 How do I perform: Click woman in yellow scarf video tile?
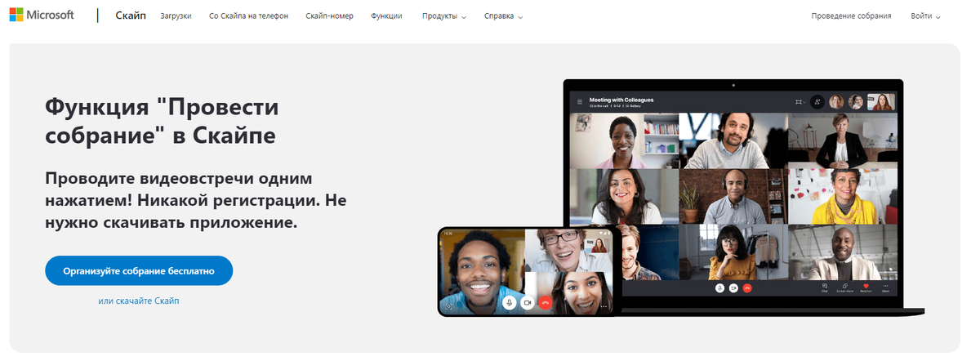(842, 196)
